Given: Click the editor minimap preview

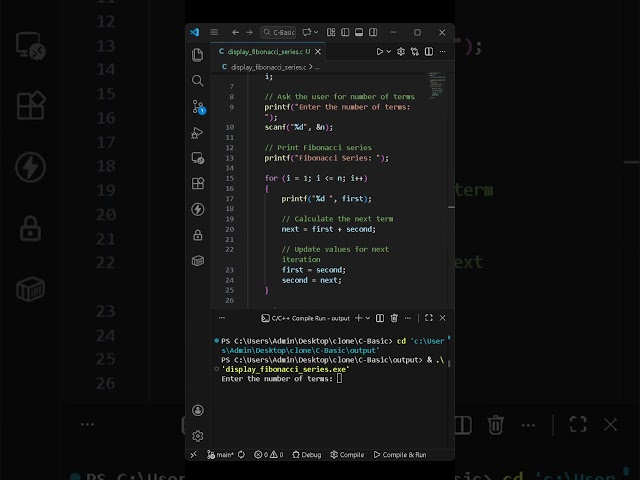Looking at the screenshot, I should [437, 84].
